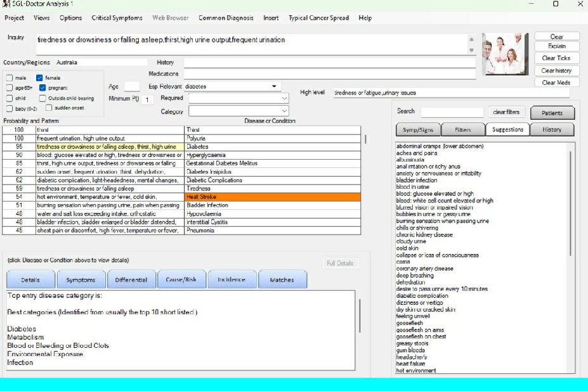Expand the Category dropdown

point(284,111)
